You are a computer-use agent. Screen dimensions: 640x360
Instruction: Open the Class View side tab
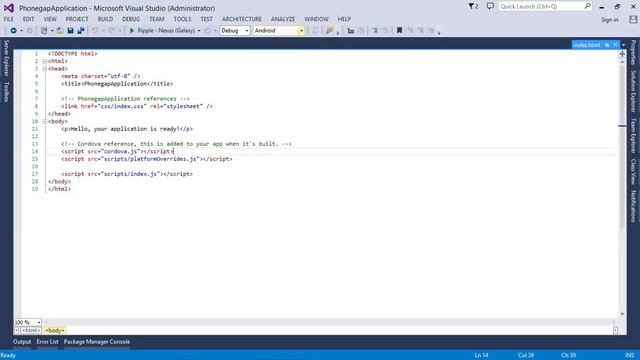tap(633, 172)
